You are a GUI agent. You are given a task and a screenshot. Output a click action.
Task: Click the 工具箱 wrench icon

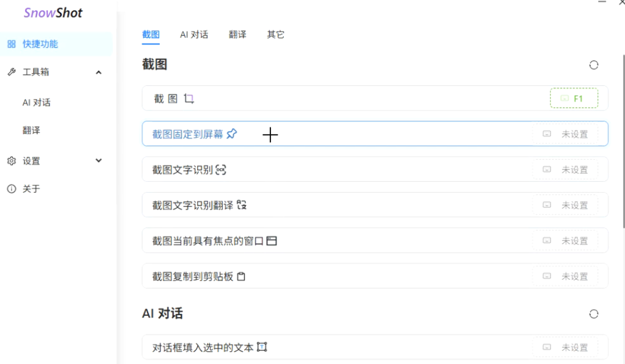coord(12,72)
